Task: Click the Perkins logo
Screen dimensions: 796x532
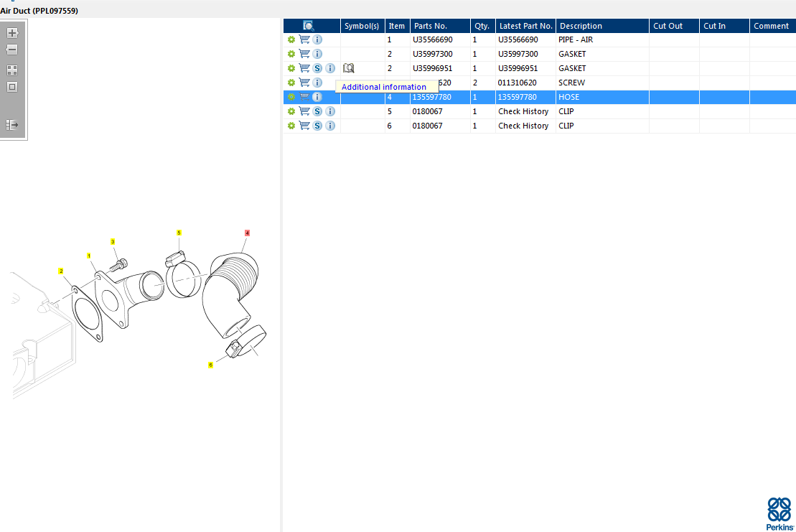Action: point(780,514)
